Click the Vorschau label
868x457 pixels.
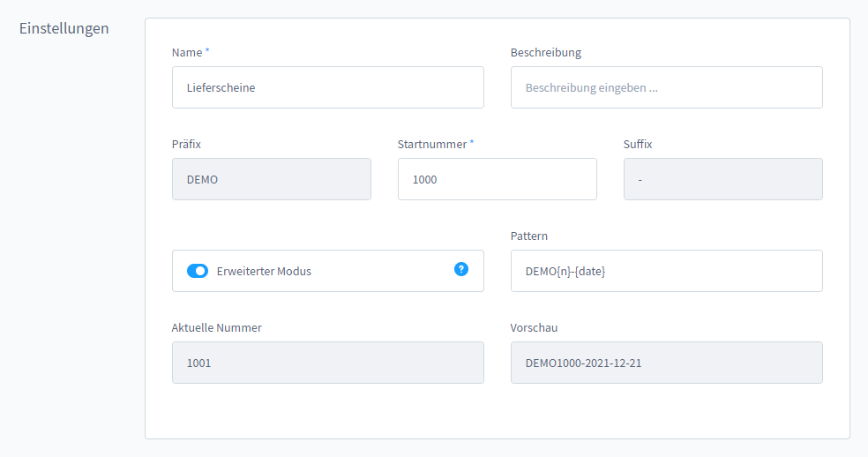pyautogui.click(x=534, y=327)
